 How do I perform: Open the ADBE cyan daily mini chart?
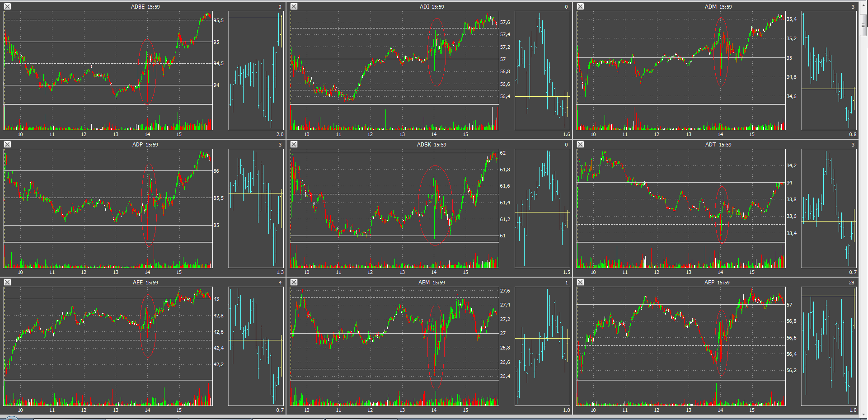click(x=256, y=71)
